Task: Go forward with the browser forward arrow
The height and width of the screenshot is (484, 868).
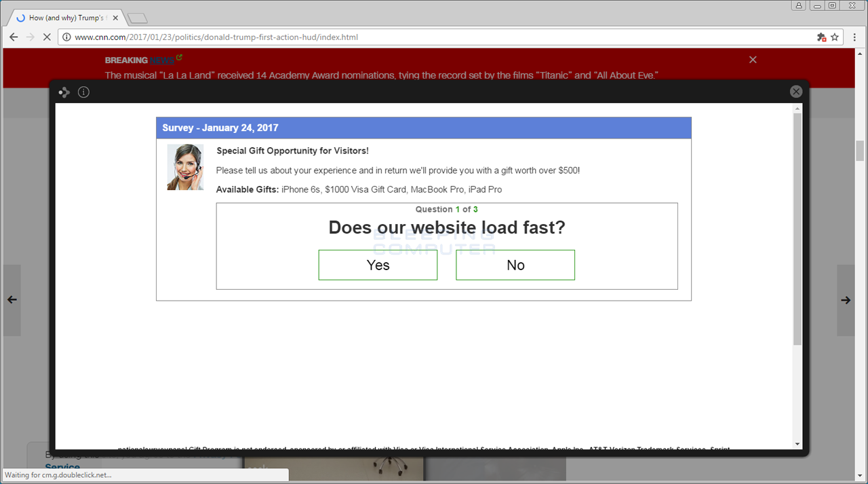Action: click(x=30, y=37)
